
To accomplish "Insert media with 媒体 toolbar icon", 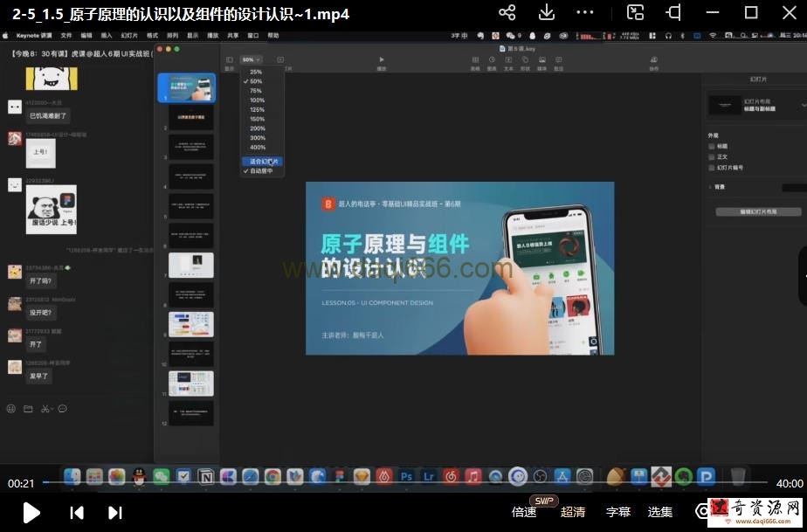I will [x=542, y=59].
